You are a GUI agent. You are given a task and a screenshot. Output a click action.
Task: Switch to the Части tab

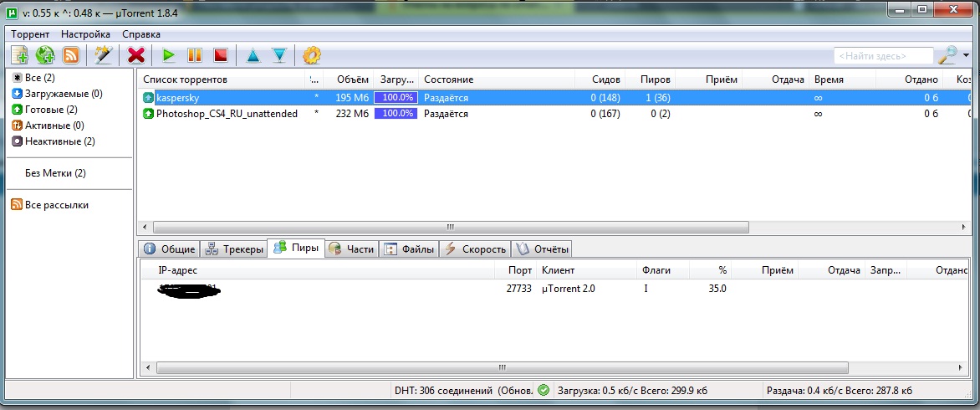coord(352,249)
